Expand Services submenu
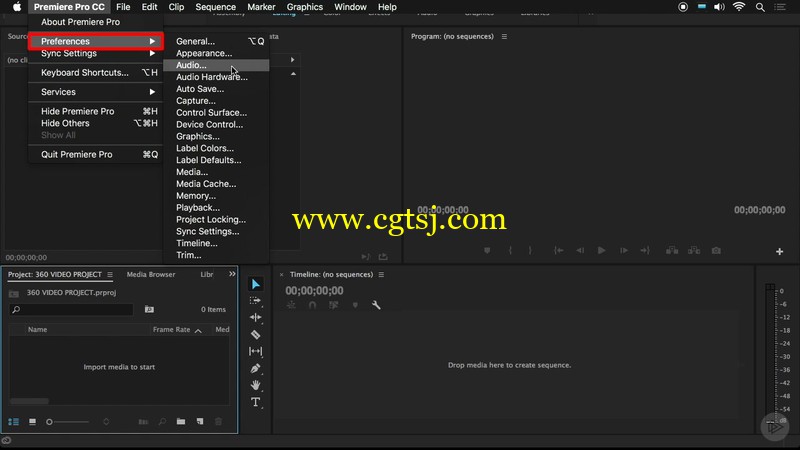 click(96, 92)
